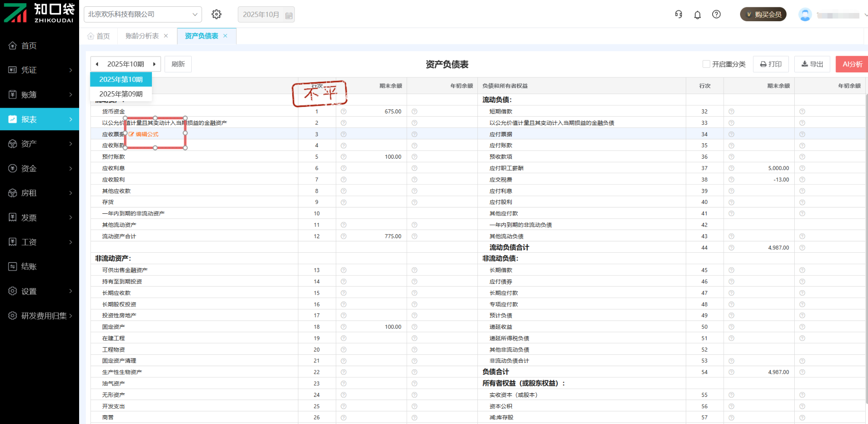Click the calendar icon in the date field

click(289, 15)
